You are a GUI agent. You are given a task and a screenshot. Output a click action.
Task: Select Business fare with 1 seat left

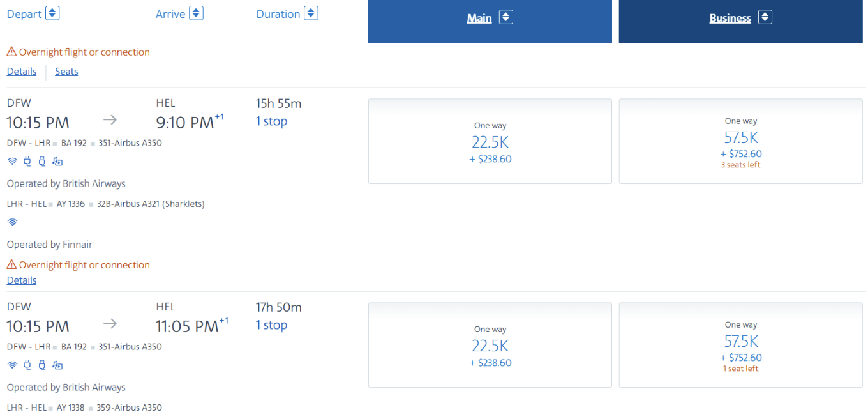[x=740, y=345]
